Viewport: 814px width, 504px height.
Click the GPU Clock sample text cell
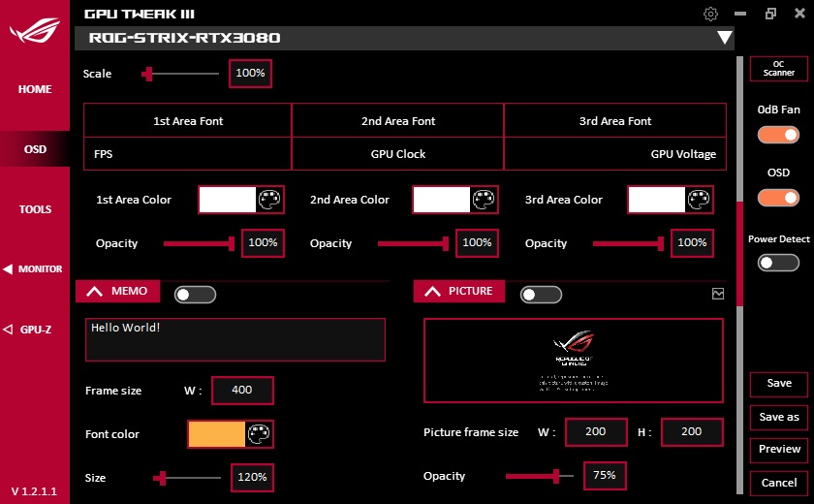398,154
